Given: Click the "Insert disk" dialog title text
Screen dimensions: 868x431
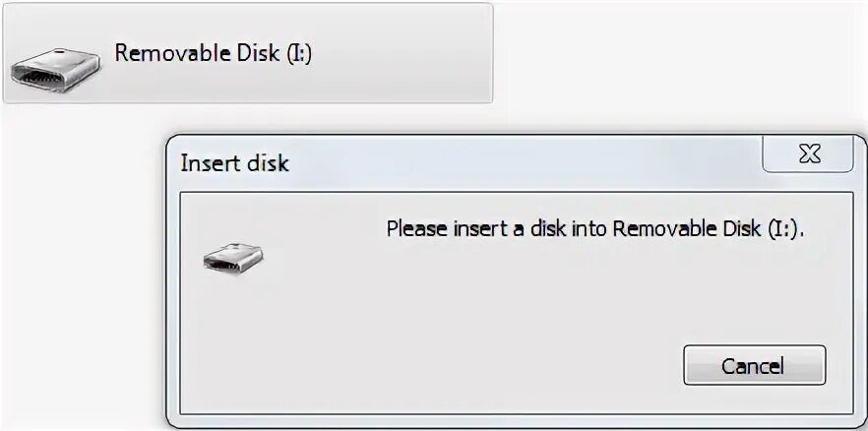Looking at the screenshot, I should (234, 163).
